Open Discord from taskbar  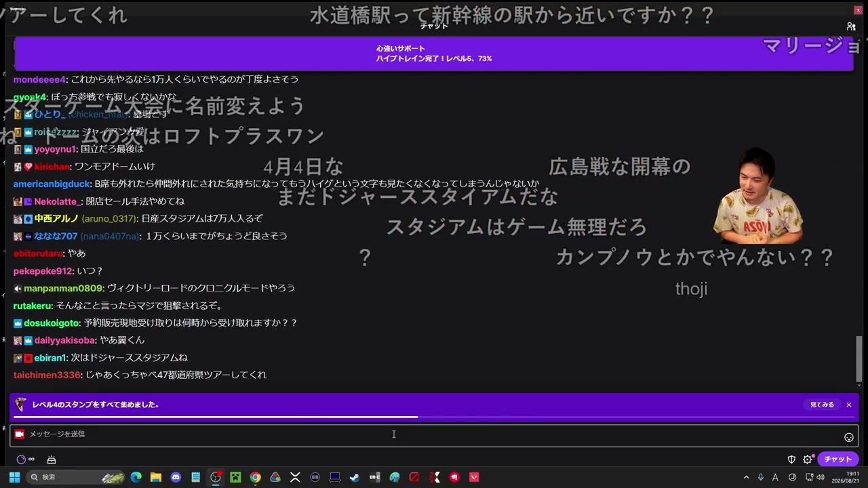point(176,477)
